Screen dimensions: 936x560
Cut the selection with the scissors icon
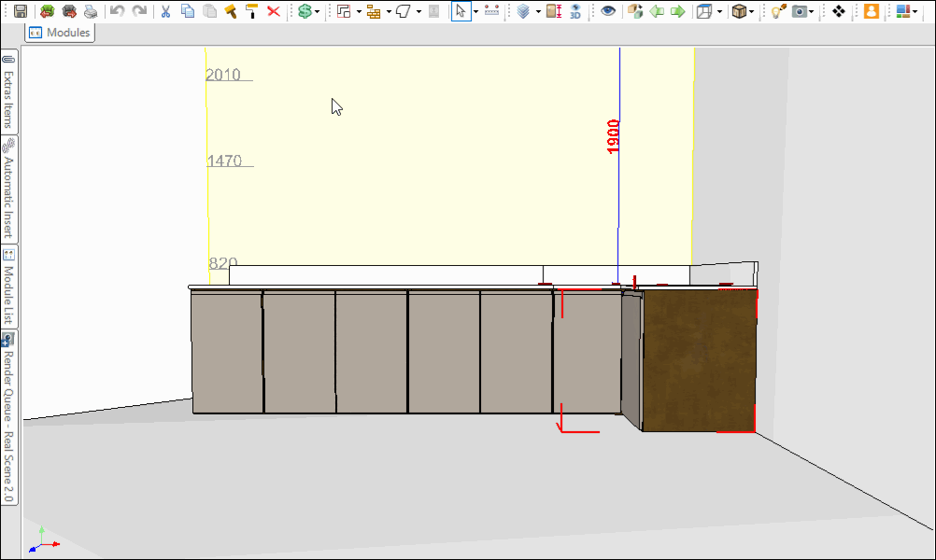(166, 11)
